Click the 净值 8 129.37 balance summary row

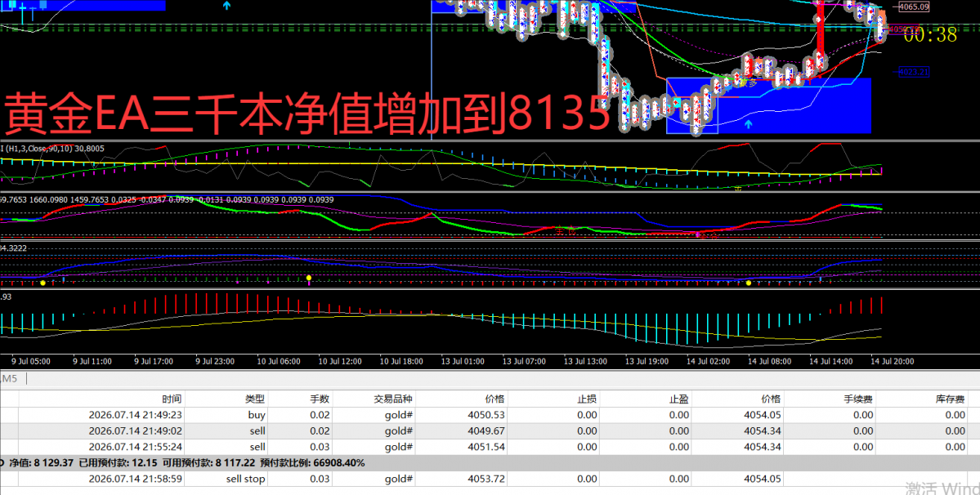click(x=490, y=463)
